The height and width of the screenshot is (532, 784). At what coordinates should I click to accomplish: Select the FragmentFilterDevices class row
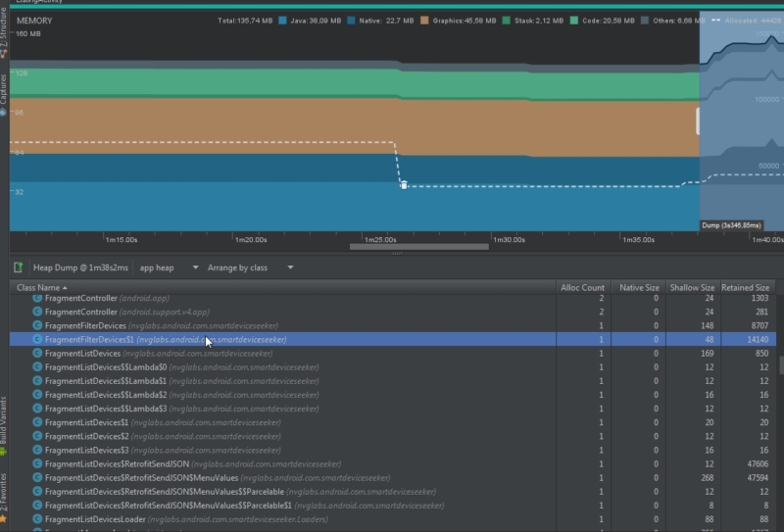click(393, 325)
